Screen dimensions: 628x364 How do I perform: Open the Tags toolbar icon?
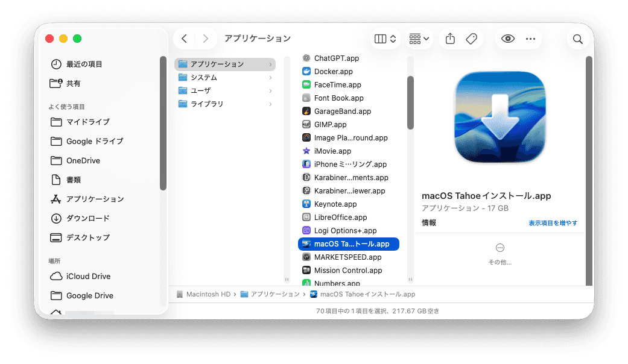click(x=471, y=39)
